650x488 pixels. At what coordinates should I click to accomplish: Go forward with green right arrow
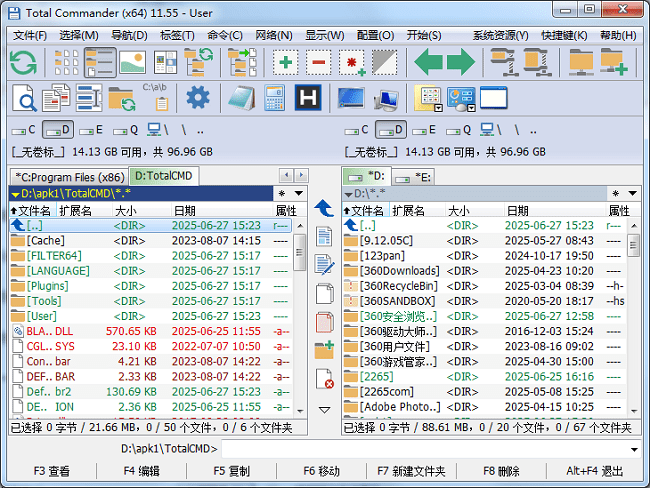click(461, 62)
